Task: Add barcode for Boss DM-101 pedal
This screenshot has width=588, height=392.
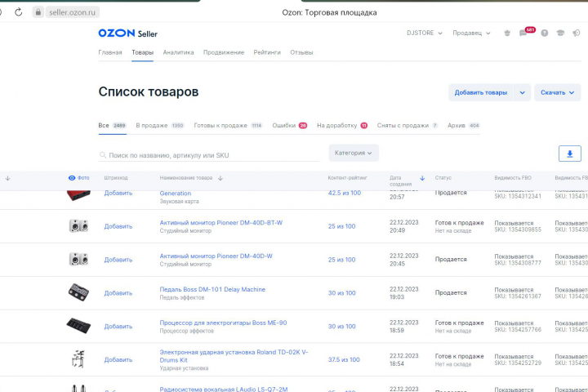Action: coord(118,293)
